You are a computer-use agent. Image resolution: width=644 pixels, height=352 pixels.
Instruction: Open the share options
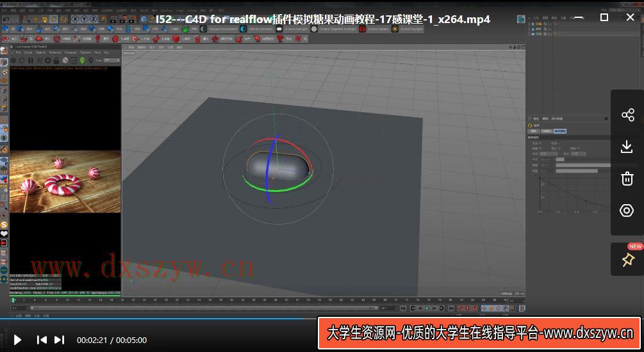(x=627, y=115)
